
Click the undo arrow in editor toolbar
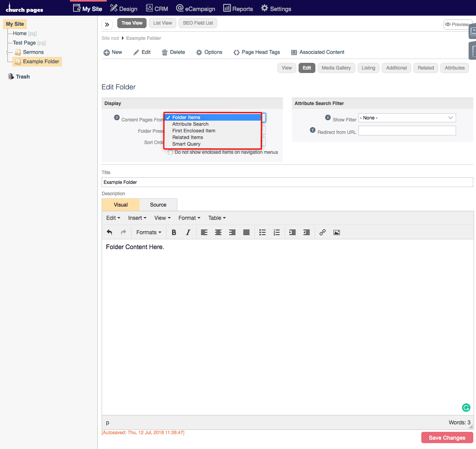[109, 232]
